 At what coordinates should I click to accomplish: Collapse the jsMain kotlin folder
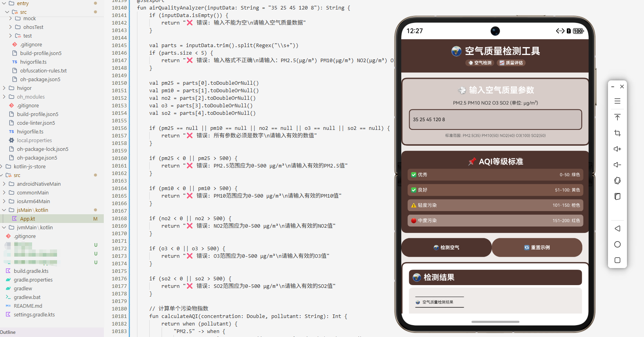4,210
